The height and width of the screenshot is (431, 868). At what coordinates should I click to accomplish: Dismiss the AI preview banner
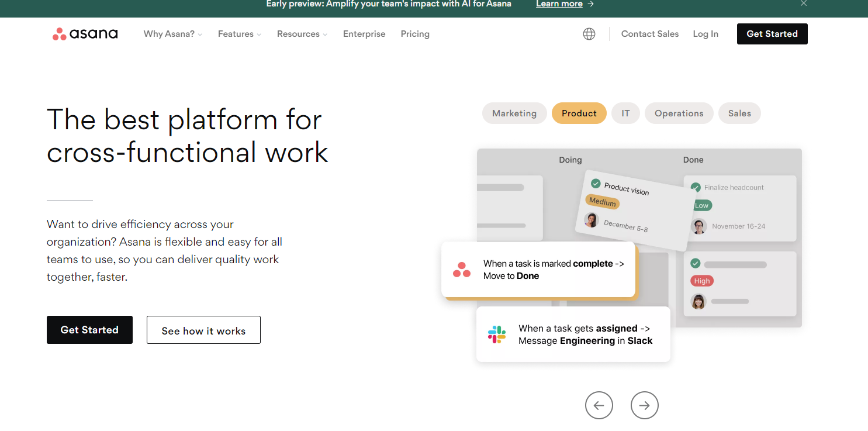pyautogui.click(x=804, y=4)
